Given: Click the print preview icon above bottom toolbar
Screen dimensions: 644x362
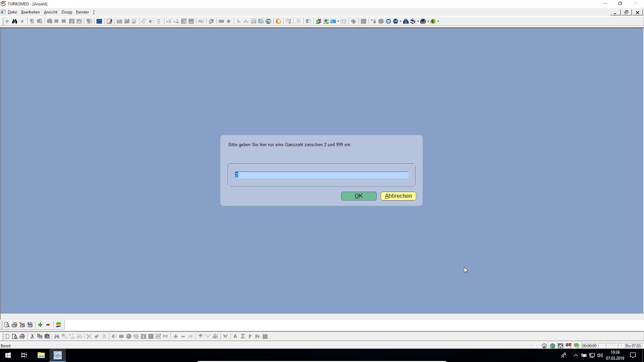Looking at the screenshot, I should click(x=7, y=325).
